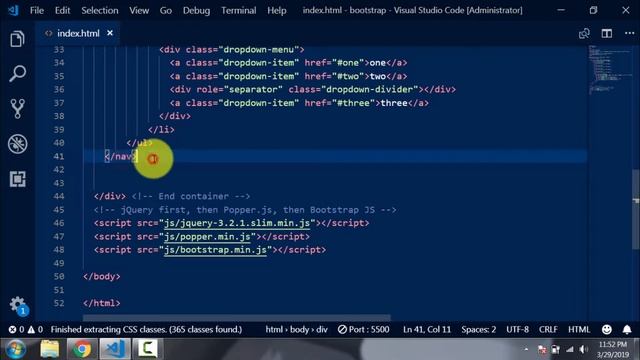Click the </html> tag on line 52
Viewport: 640px width, 360px height.
[x=102, y=303]
